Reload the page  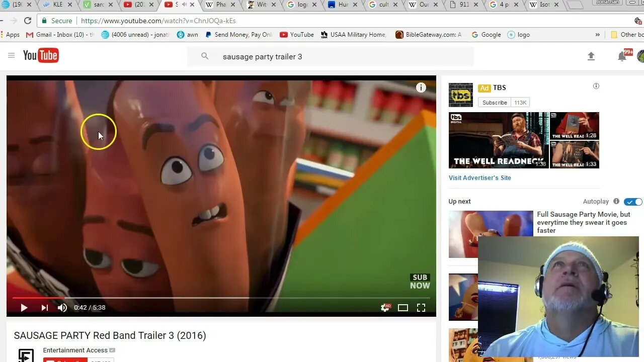(x=28, y=21)
